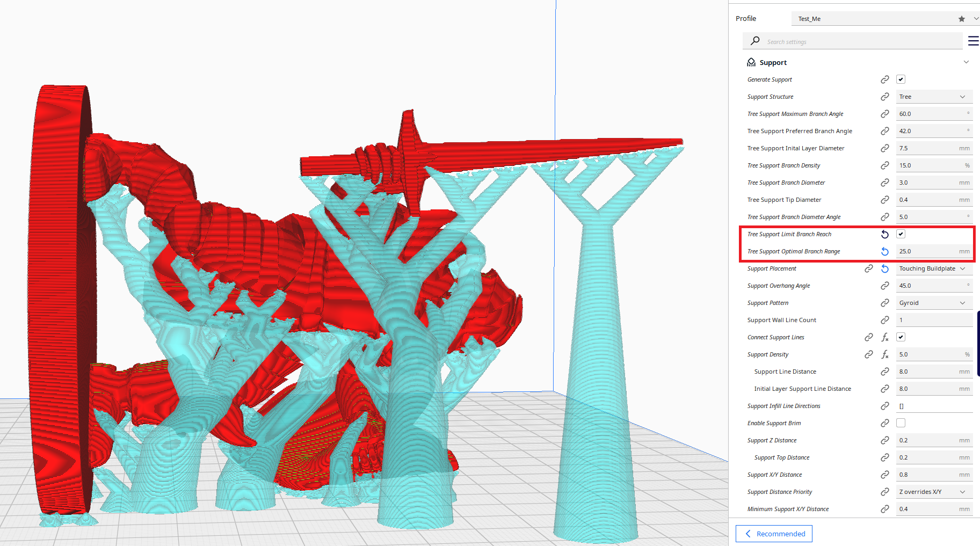Reset Tree Support Optimal Branch Range value
Viewport: 980px width, 546px height.
tap(884, 251)
